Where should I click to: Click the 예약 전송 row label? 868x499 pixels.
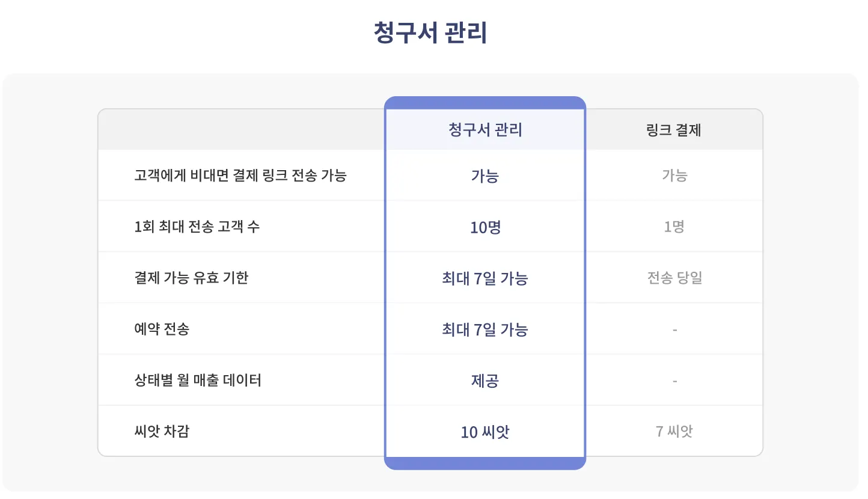pos(162,329)
